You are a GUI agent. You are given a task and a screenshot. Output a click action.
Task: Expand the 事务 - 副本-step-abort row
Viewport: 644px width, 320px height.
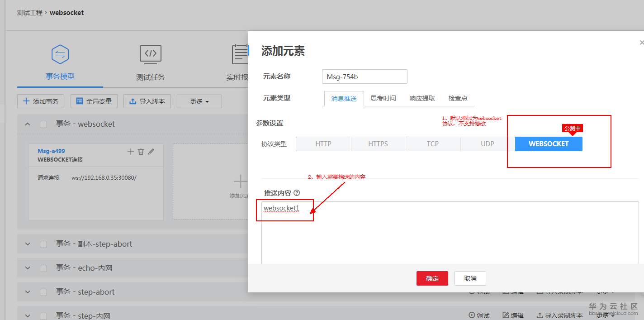28,244
